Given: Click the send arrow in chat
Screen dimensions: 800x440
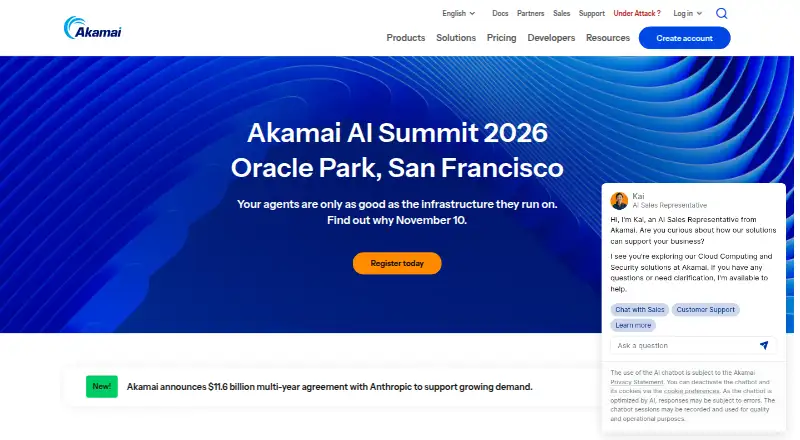Looking at the screenshot, I should pyautogui.click(x=763, y=346).
